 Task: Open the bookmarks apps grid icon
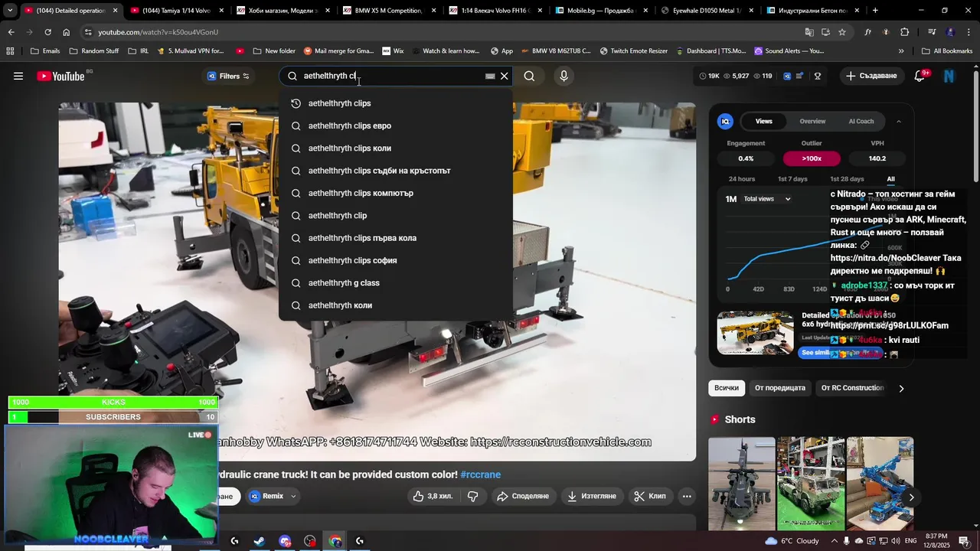[x=10, y=51]
